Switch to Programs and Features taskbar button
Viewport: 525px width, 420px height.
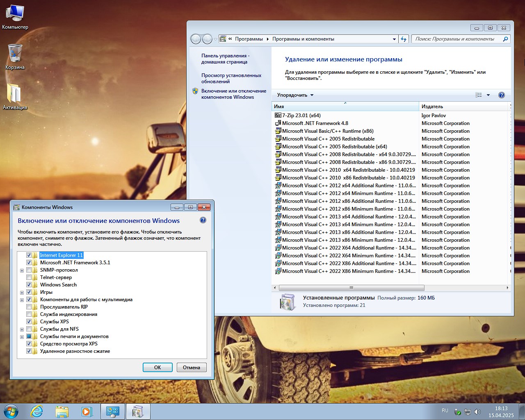pyautogui.click(x=138, y=411)
